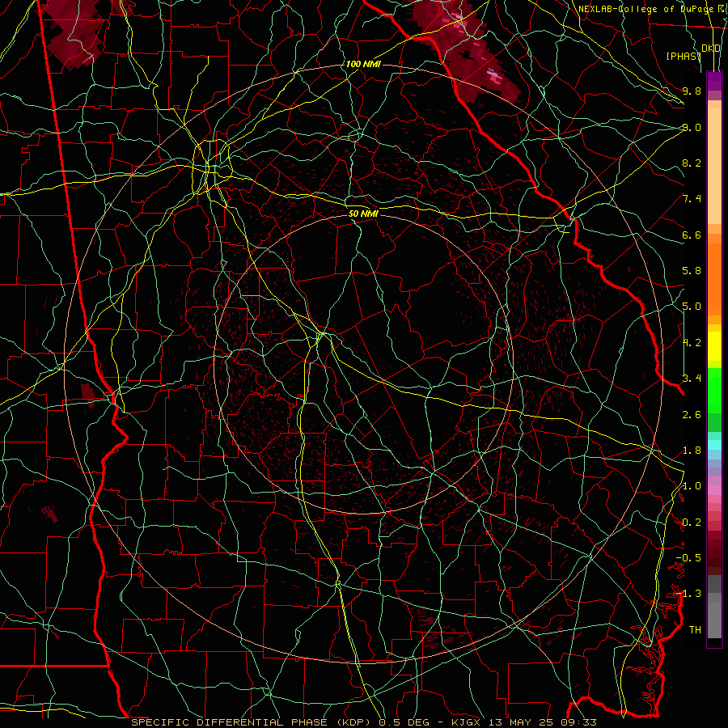
Task: Click the 1.8 value on color scale
Action: (692, 451)
